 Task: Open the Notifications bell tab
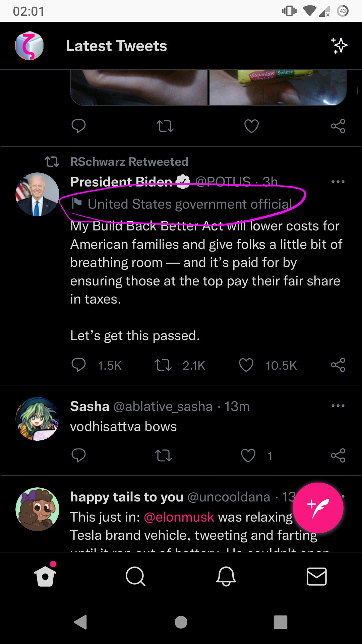coord(226,576)
